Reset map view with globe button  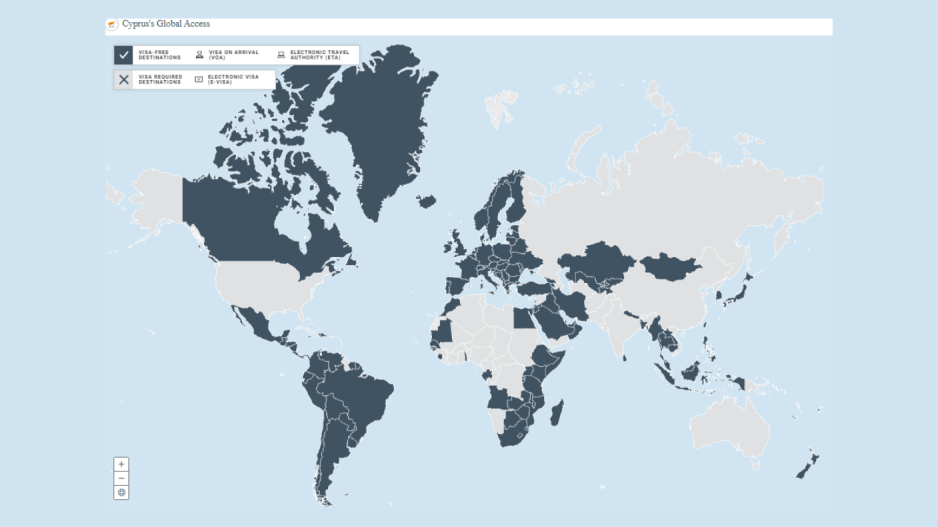click(121, 492)
